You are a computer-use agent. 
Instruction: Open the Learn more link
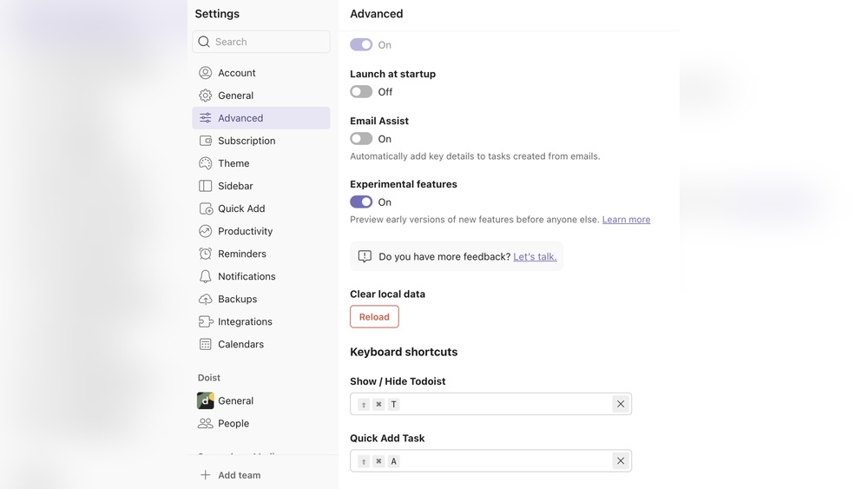coord(626,219)
